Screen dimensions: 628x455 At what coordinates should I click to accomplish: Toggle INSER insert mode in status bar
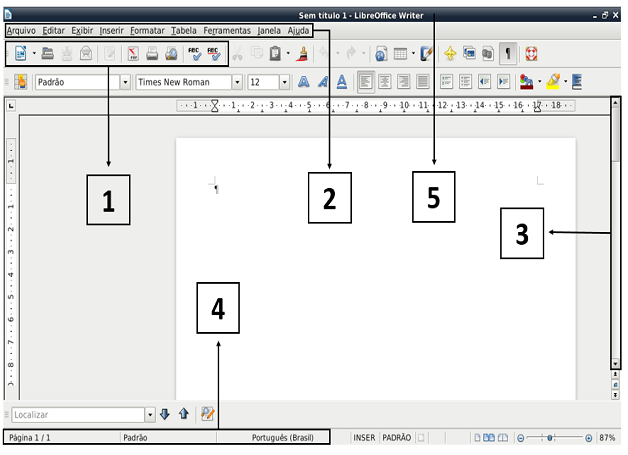click(x=364, y=438)
